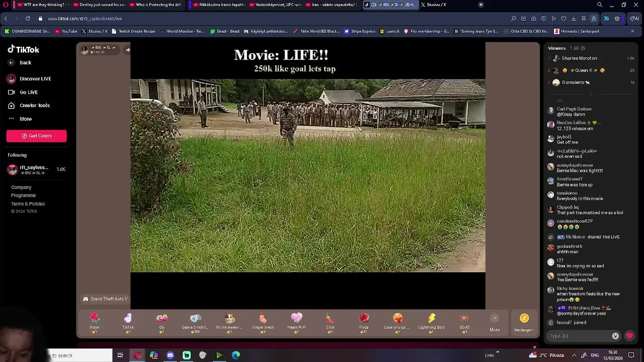Image resolution: width=644 pixels, height=362 pixels.
Task: Click the viewers help question-mark icon
Action: [583, 48]
